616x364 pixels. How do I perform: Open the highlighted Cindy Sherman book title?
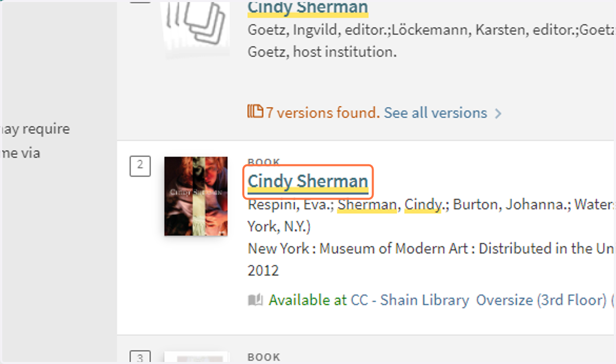pos(308,181)
